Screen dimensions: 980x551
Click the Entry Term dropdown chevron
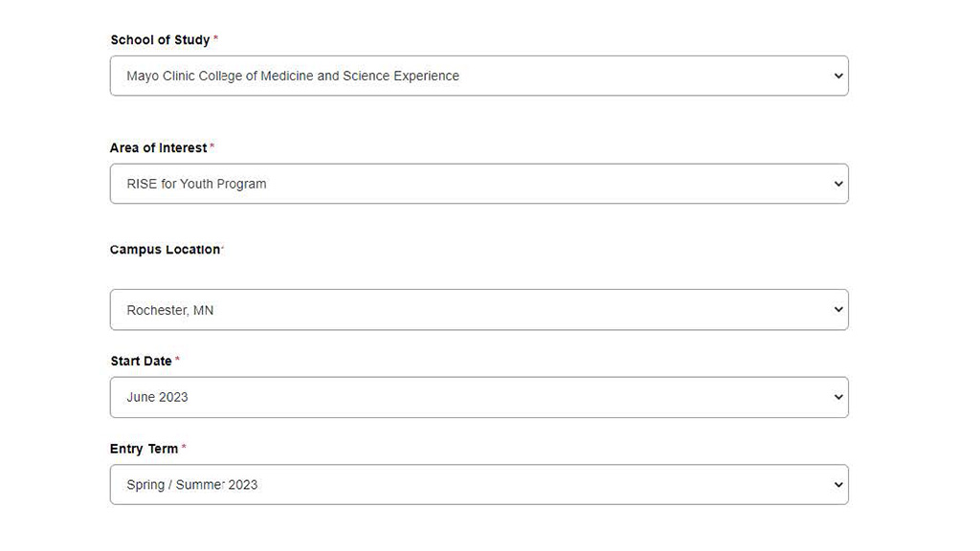[x=838, y=484]
